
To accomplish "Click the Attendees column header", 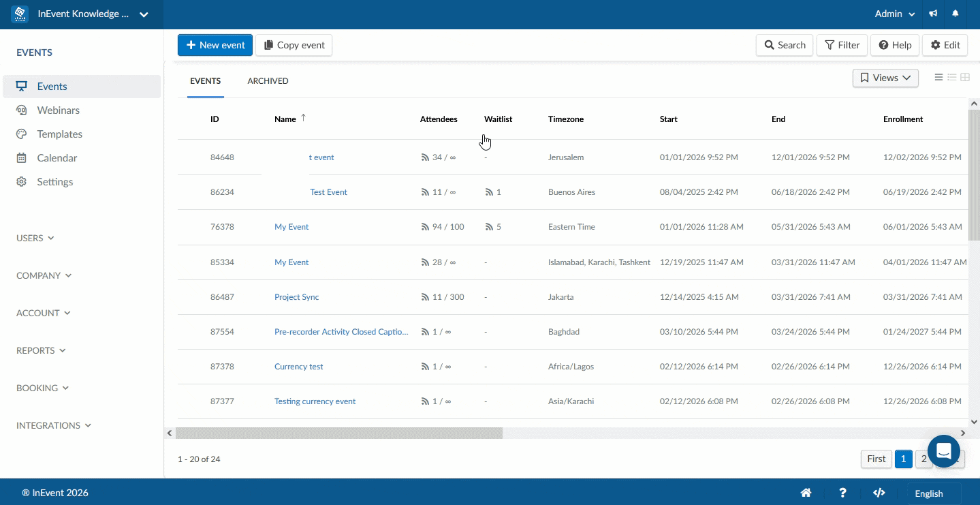I will (x=439, y=119).
